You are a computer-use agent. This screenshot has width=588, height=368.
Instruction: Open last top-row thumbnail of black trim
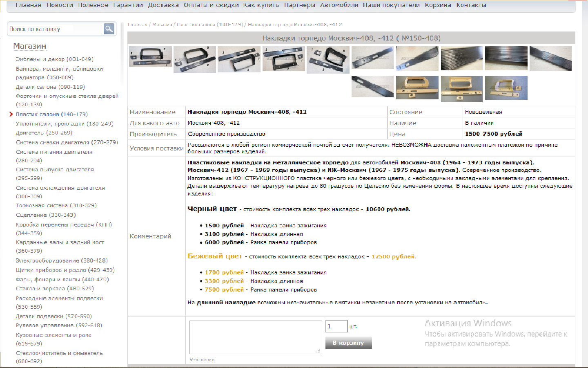[x=550, y=58]
